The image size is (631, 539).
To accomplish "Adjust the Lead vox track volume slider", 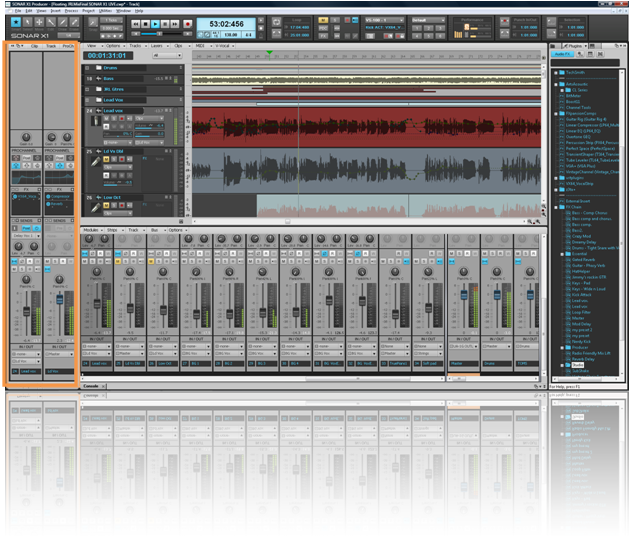I will point(149,126).
